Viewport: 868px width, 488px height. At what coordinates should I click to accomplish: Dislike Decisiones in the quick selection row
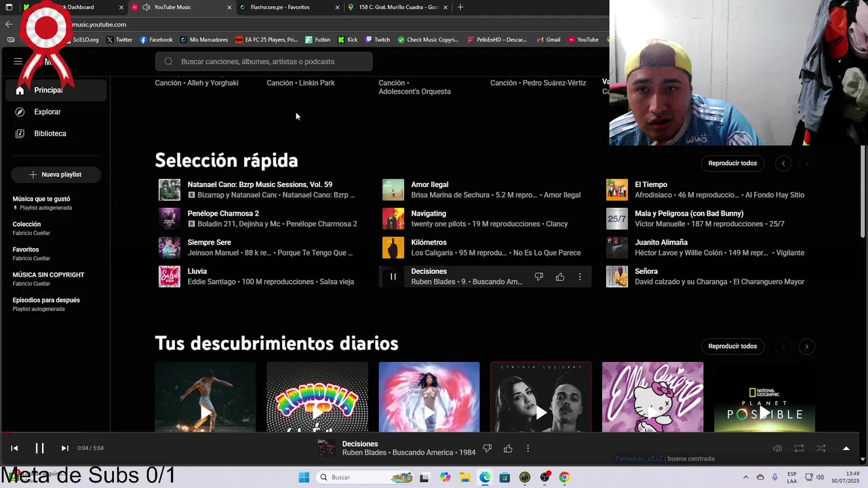(x=539, y=277)
